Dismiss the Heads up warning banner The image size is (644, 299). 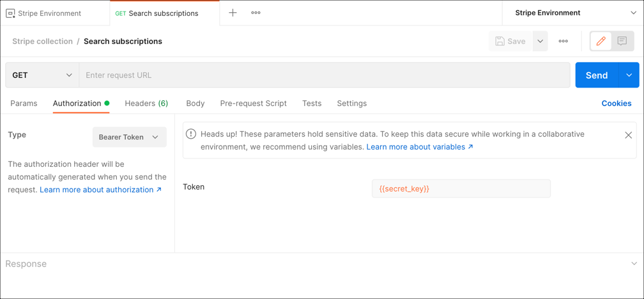tap(628, 135)
